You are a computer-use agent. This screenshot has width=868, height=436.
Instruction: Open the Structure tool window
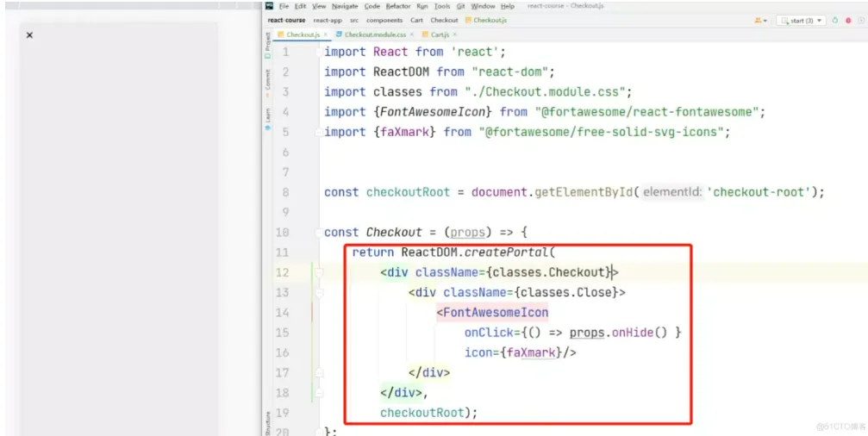[268, 424]
